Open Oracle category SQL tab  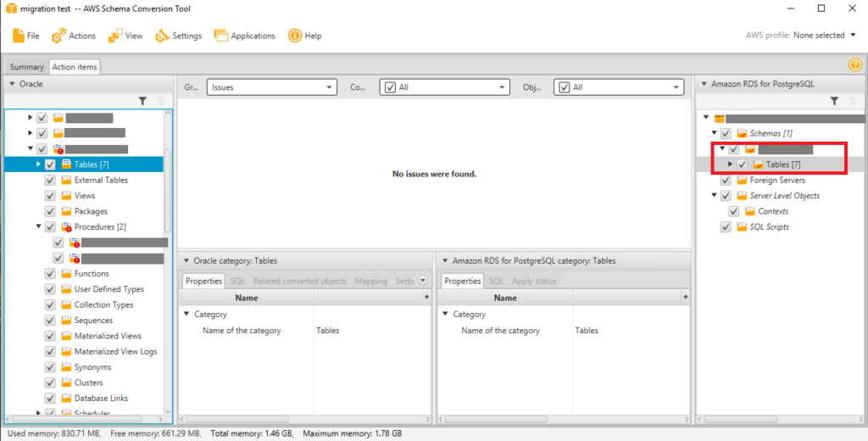click(x=237, y=281)
